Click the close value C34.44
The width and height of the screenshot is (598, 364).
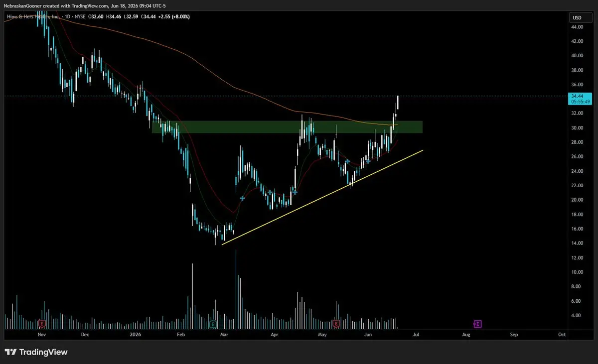click(x=148, y=17)
